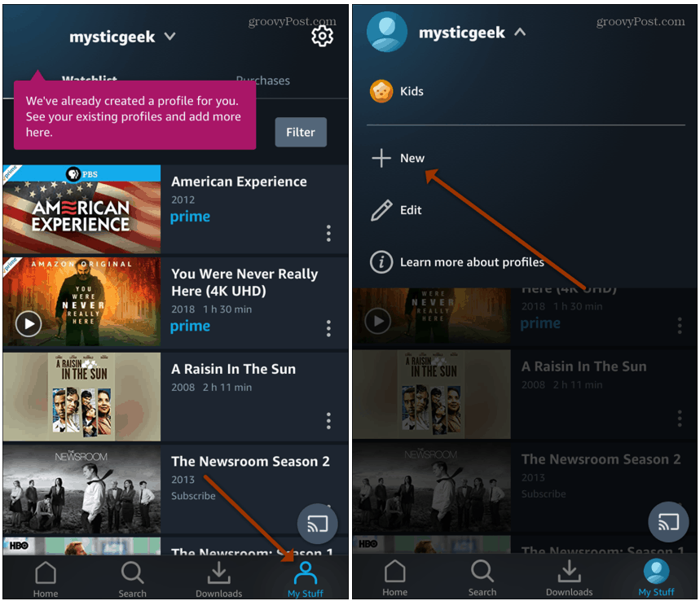
Task: Open settings gear in left screen
Action: coord(322,36)
